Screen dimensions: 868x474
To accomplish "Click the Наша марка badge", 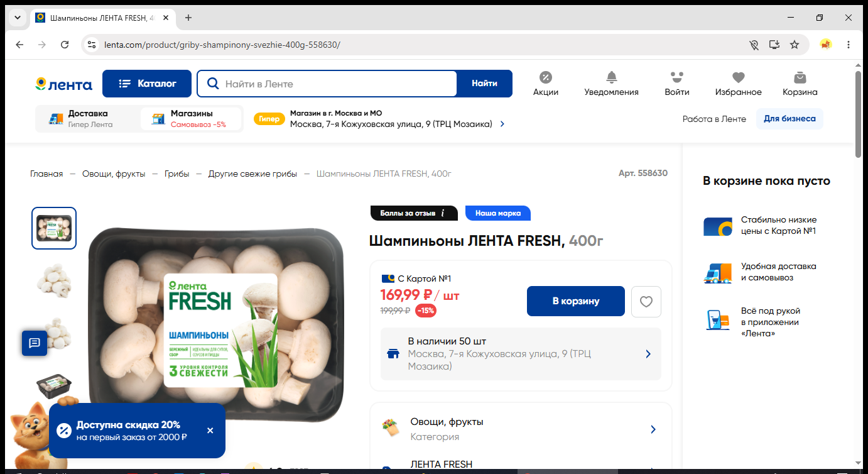I will [x=498, y=213].
